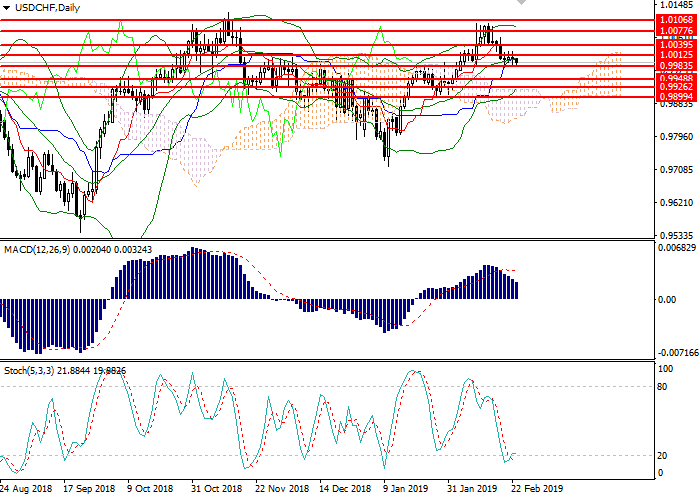Viewport: 700px width, 500px height.
Task: Click the 0.99835 red price label
Action: pyautogui.click(x=674, y=65)
